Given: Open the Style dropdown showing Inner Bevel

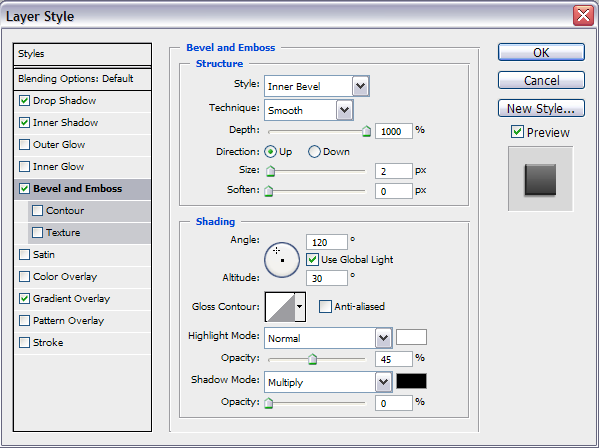Looking at the screenshot, I should pos(317,86).
